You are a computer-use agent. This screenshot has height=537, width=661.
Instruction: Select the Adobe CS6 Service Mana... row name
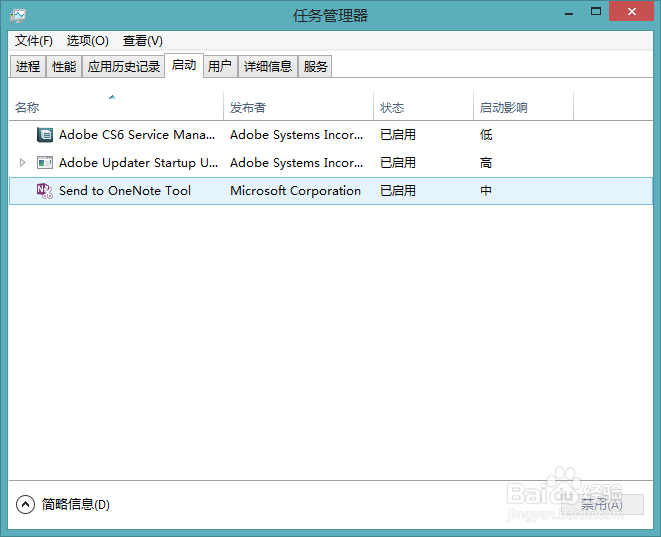pos(137,135)
